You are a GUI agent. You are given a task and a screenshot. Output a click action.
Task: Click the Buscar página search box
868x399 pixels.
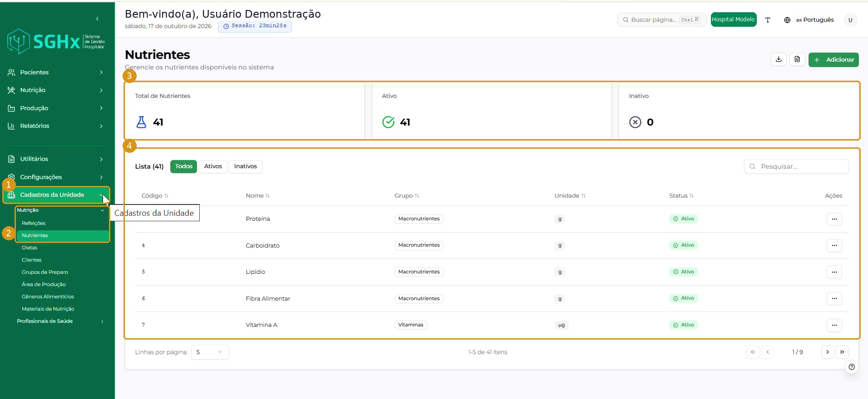click(661, 20)
